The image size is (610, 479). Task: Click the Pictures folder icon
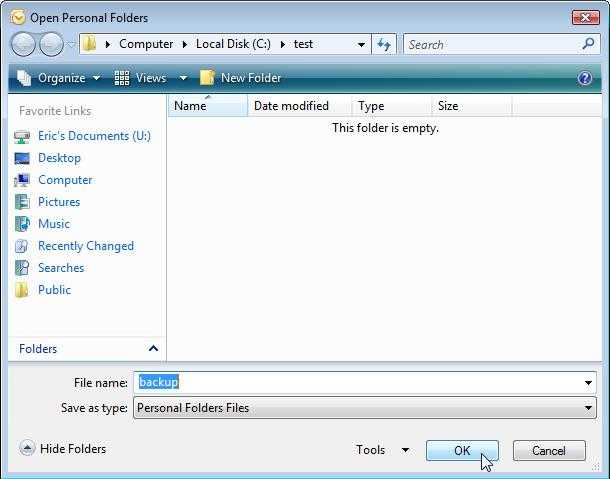tap(22, 202)
